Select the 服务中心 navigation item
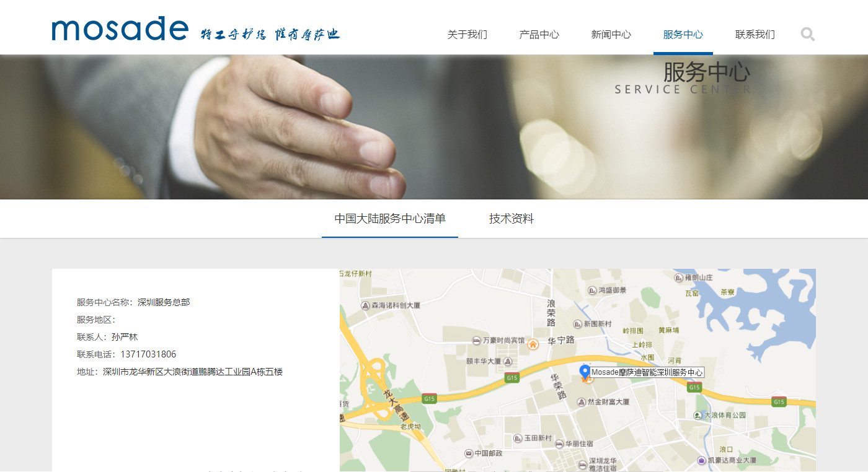 click(x=683, y=35)
